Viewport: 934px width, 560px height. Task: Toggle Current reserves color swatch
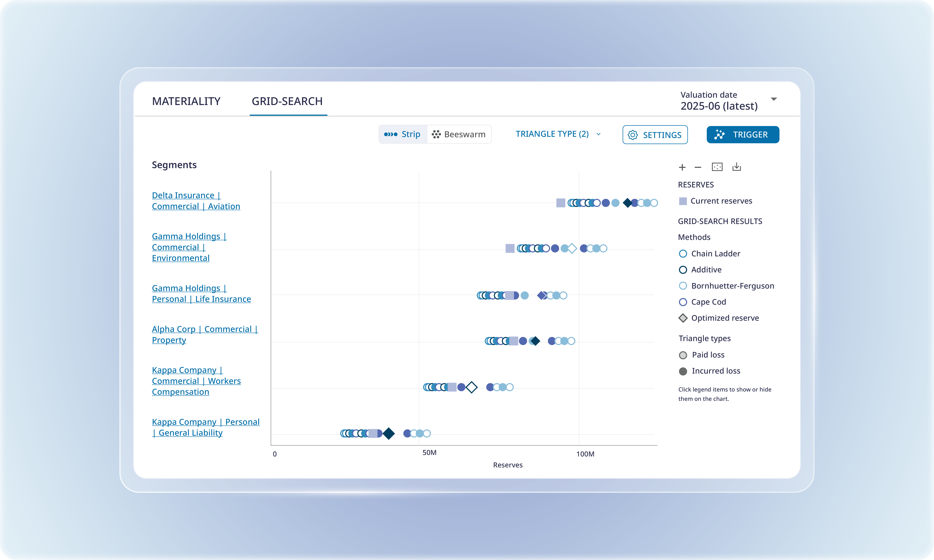tap(683, 201)
